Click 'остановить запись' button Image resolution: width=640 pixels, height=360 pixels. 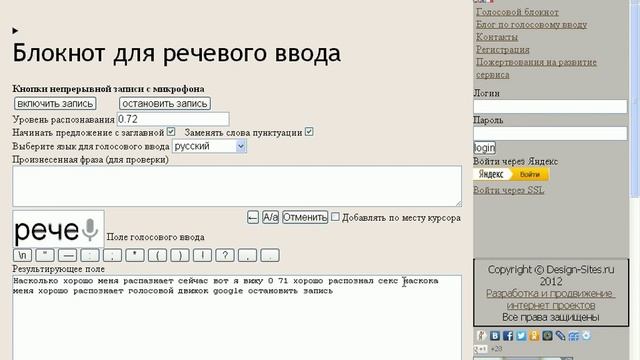point(165,103)
